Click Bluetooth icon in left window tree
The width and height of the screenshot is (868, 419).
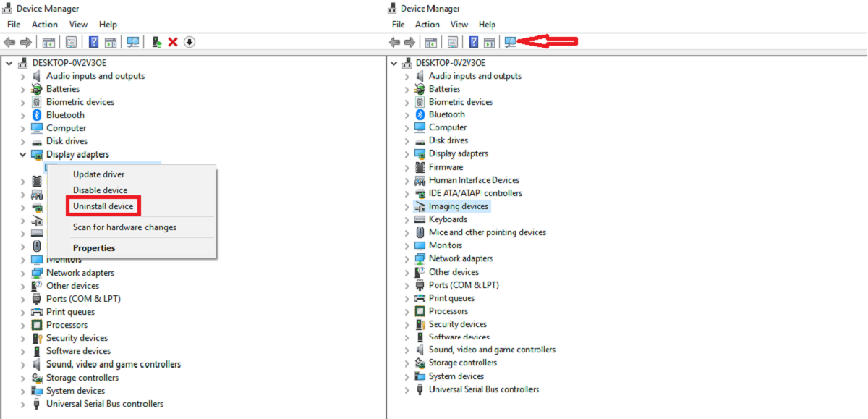(37, 115)
